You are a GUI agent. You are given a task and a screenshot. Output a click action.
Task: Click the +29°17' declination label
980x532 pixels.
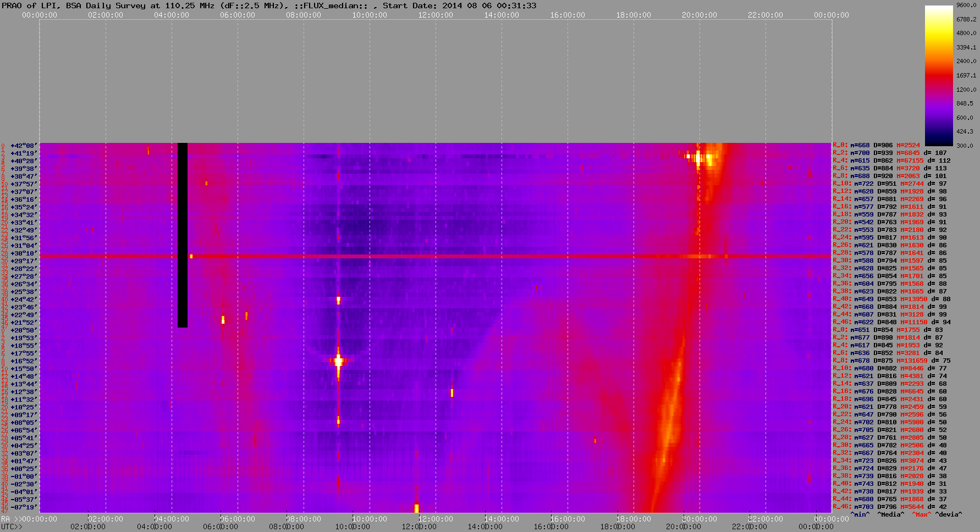point(24,261)
